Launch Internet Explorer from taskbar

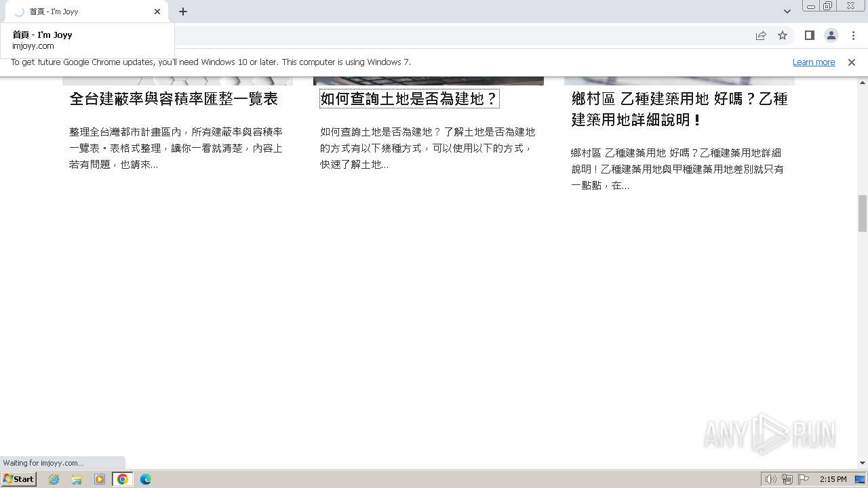(54, 479)
